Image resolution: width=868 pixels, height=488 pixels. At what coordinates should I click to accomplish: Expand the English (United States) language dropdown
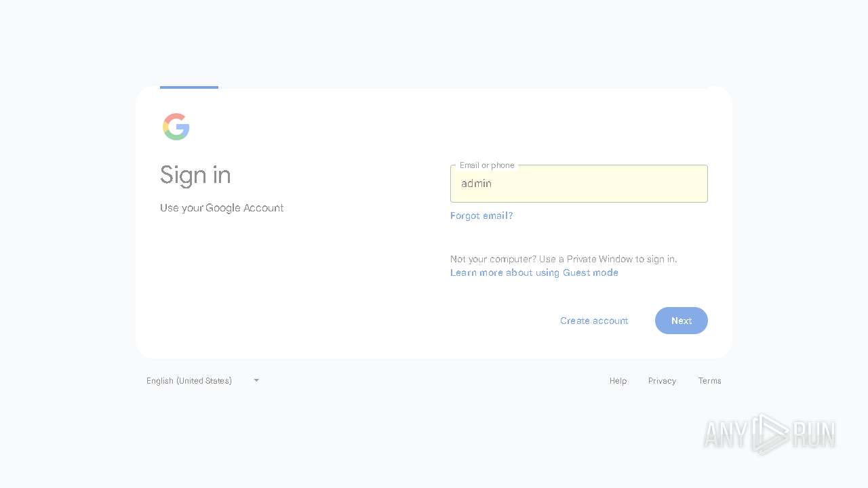click(203, 380)
